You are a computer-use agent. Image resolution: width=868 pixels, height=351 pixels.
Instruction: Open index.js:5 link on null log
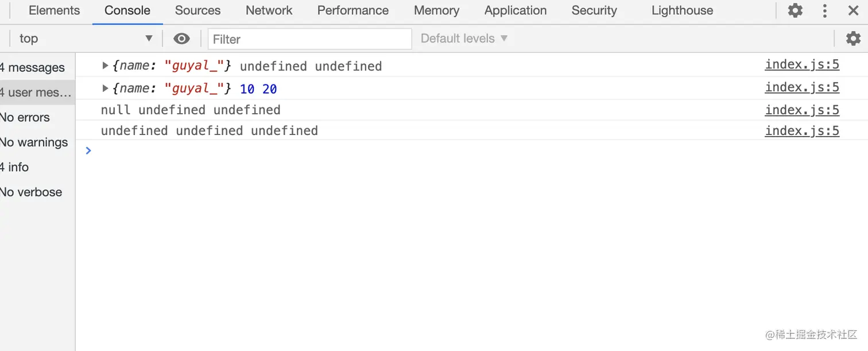click(802, 110)
